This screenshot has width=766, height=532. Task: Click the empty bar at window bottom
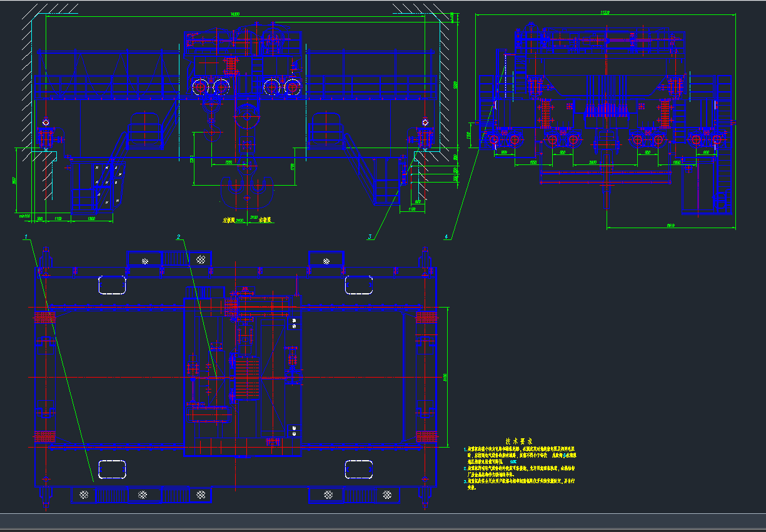(x=383, y=521)
